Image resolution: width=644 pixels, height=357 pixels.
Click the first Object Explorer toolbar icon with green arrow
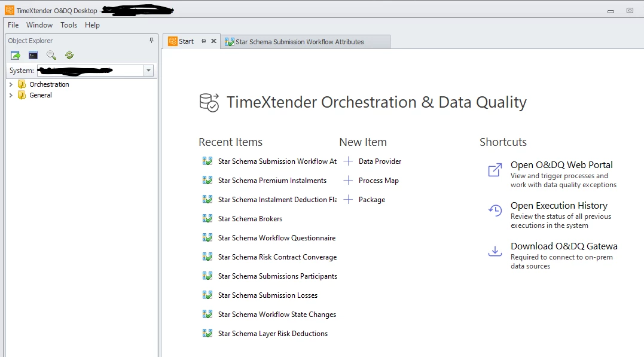[x=15, y=55]
